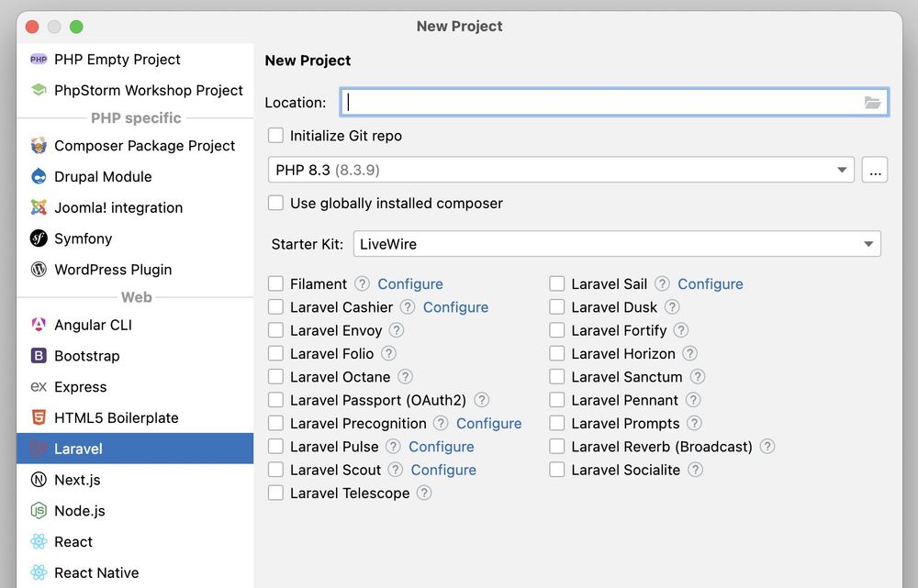The height and width of the screenshot is (588, 918).
Task: Show help for Laravel Sail
Action: 662,283
